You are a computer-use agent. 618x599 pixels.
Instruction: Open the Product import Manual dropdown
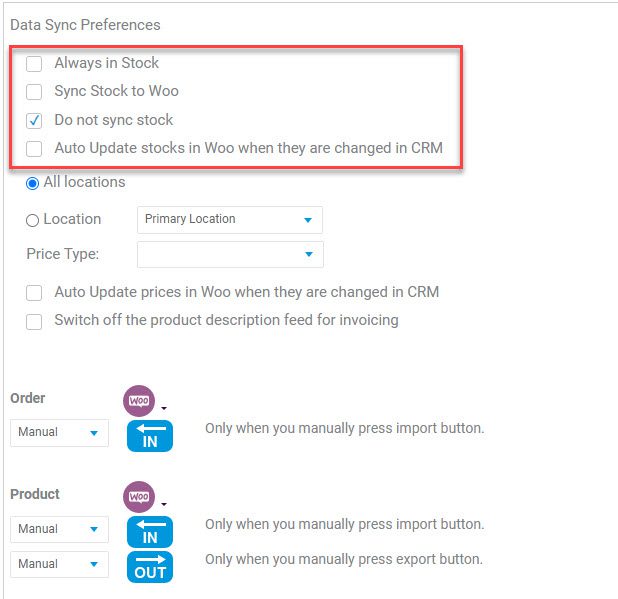pos(60,529)
